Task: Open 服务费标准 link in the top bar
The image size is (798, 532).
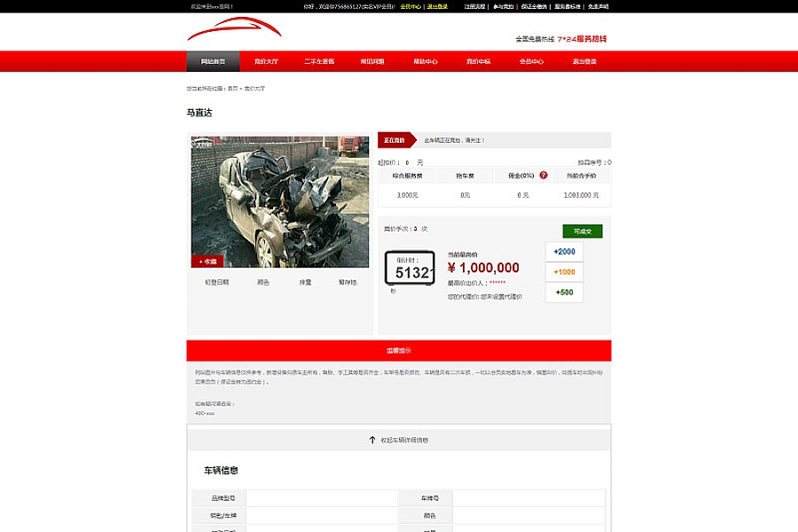Action: pyautogui.click(x=567, y=6)
